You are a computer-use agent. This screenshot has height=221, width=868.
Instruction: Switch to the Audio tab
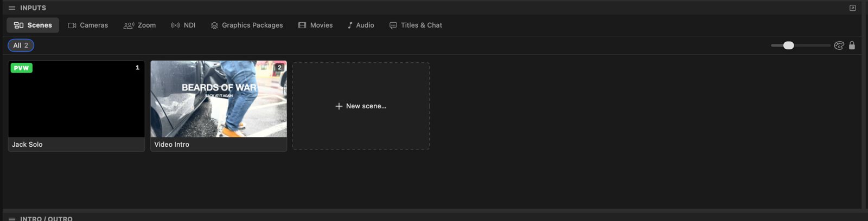[361, 25]
